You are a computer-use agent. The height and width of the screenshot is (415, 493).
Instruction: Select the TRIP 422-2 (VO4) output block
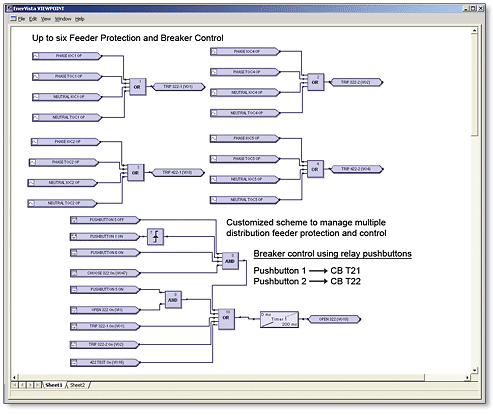(357, 169)
